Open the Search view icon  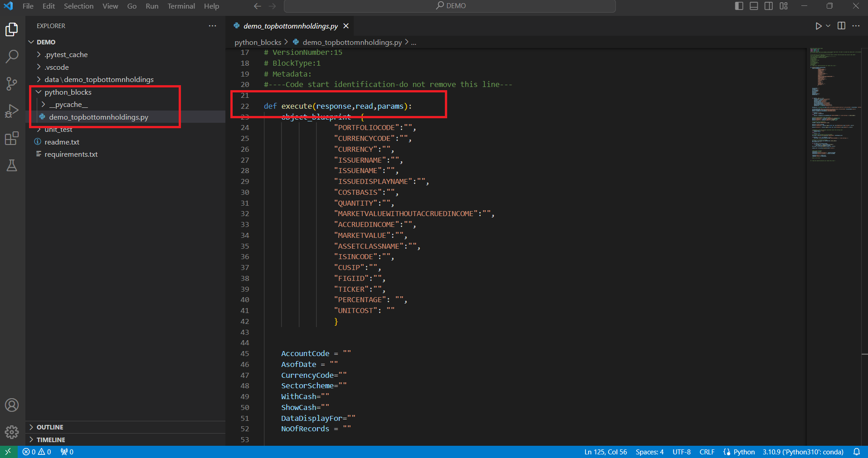click(x=12, y=57)
